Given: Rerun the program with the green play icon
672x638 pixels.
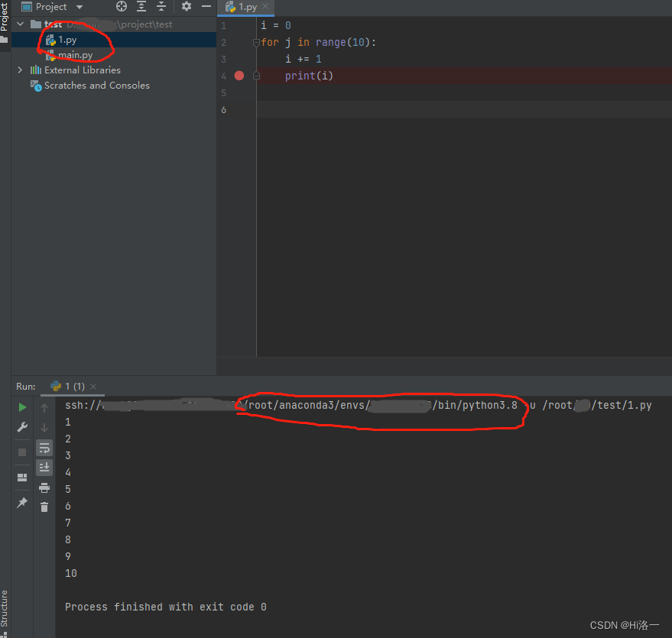Looking at the screenshot, I should [x=22, y=406].
